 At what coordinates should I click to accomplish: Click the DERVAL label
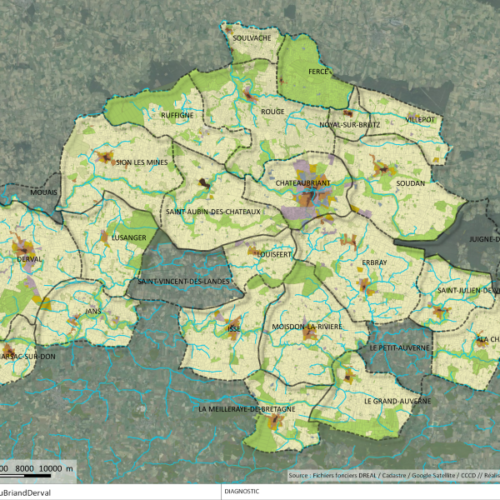29,259
